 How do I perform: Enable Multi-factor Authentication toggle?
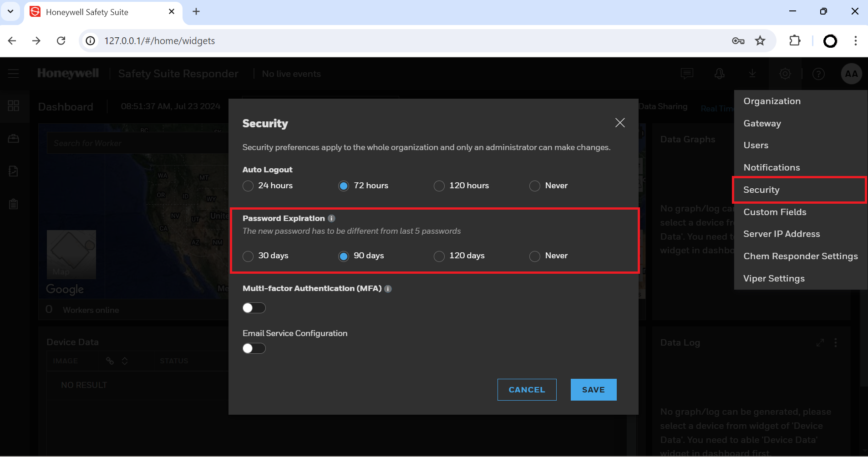click(x=254, y=308)
